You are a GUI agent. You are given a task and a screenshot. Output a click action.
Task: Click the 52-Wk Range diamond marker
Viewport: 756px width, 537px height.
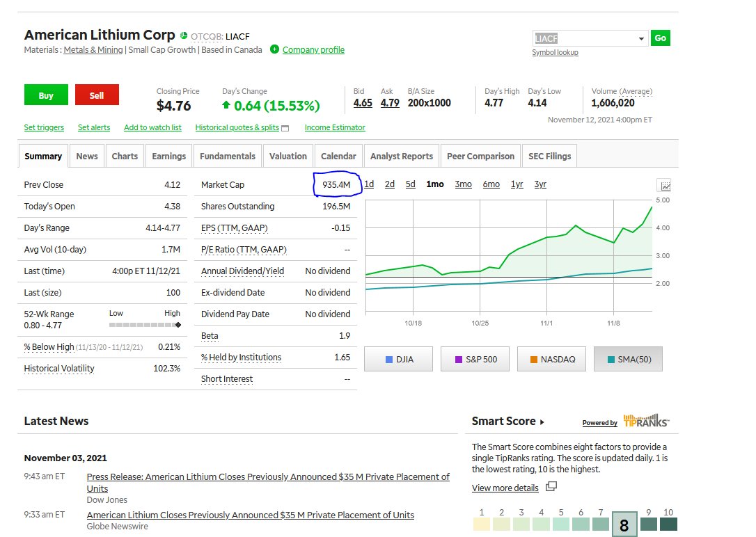[178, 325]
